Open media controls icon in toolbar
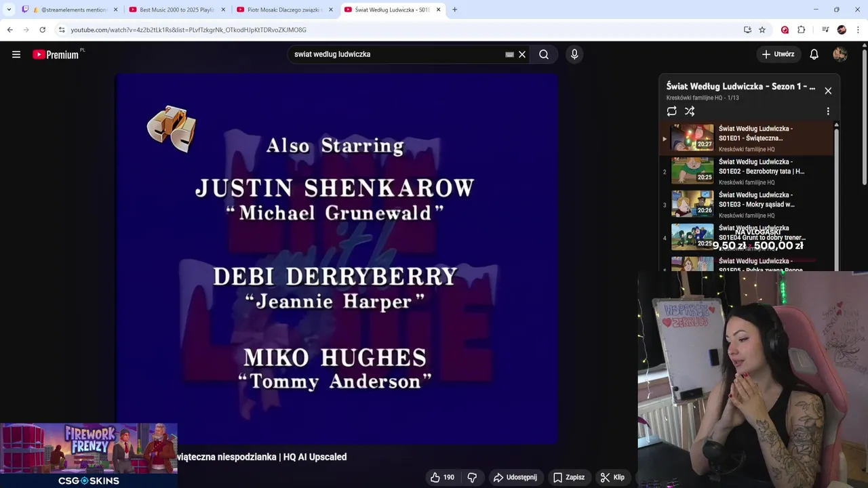Screen dimensions: 868x488 pos(825,30)
